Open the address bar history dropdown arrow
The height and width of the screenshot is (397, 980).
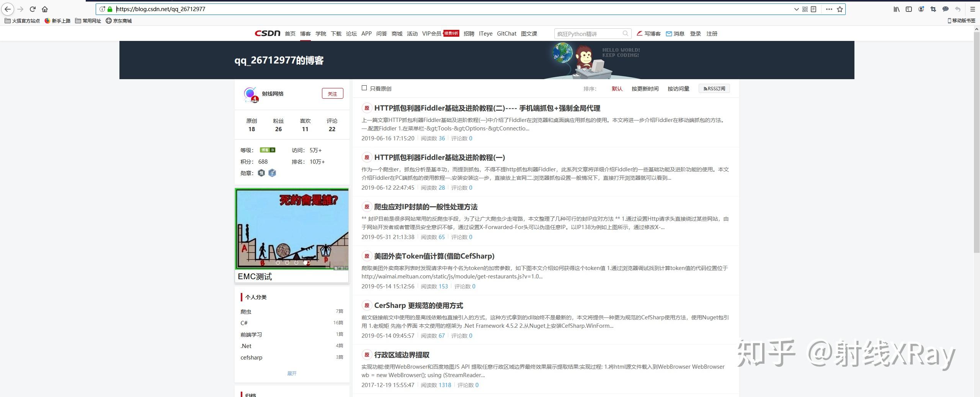coord(797,9)
